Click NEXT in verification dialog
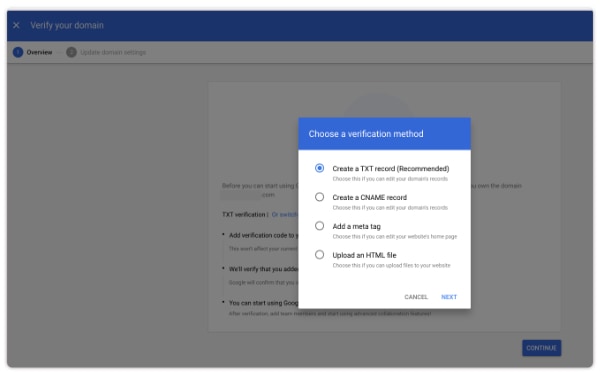Screen dimensions: 600x375 click(449, 297)
